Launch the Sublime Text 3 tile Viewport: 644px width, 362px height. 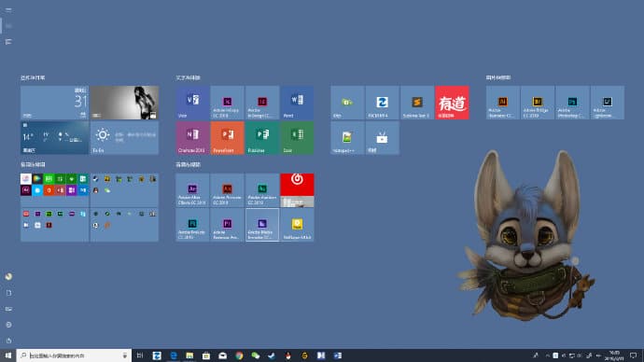(417, 103)
